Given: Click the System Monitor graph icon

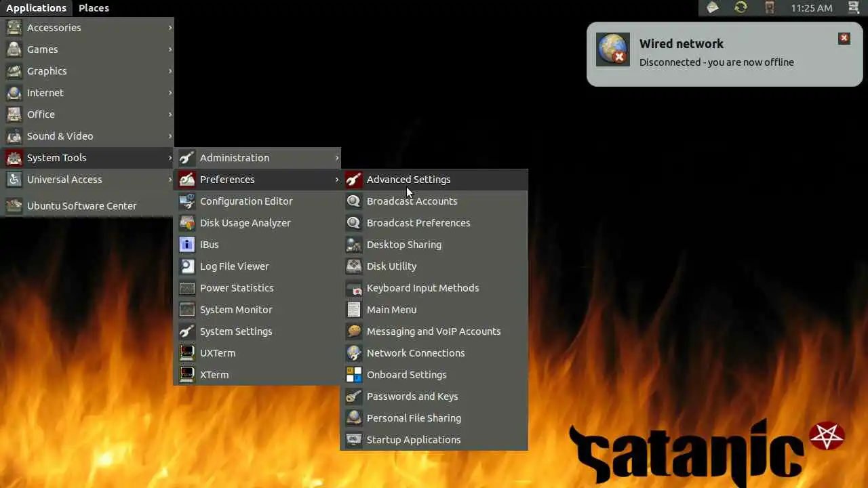Looking at the screenshot, I should (187, 310).
